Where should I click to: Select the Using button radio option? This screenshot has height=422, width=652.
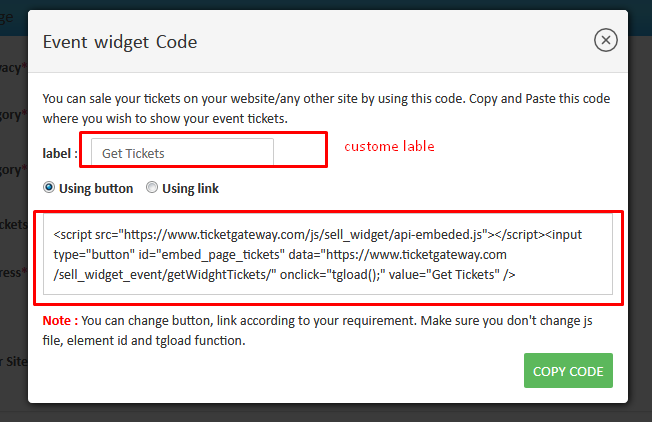tap(49, 187)
